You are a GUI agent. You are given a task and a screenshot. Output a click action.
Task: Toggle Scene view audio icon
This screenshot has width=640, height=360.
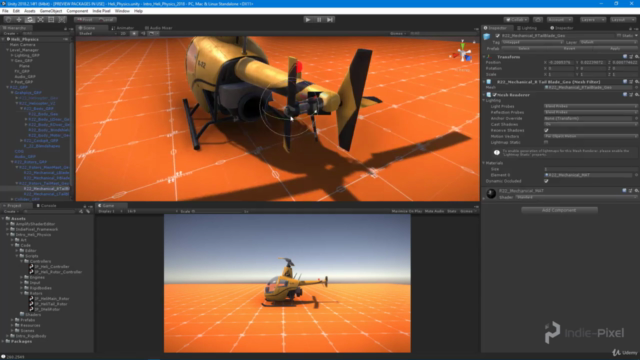(143, 33)
